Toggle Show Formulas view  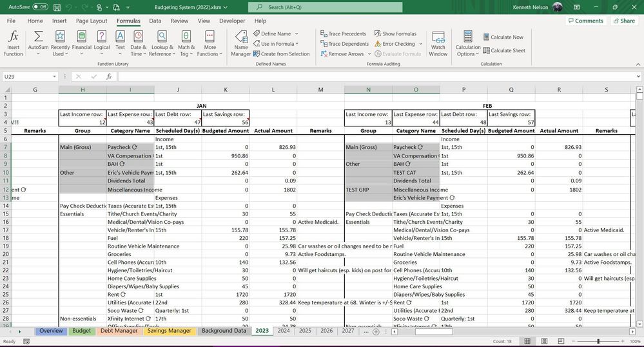click(x=395, y=34)
